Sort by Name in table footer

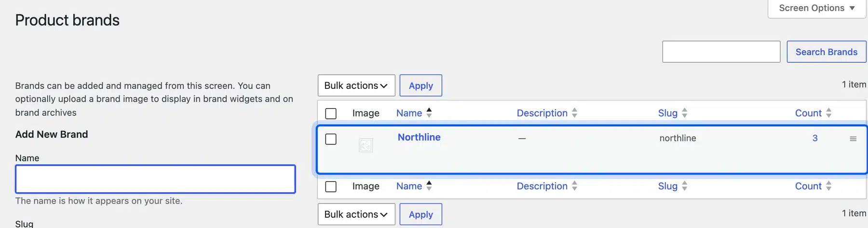tap(409, 186)
